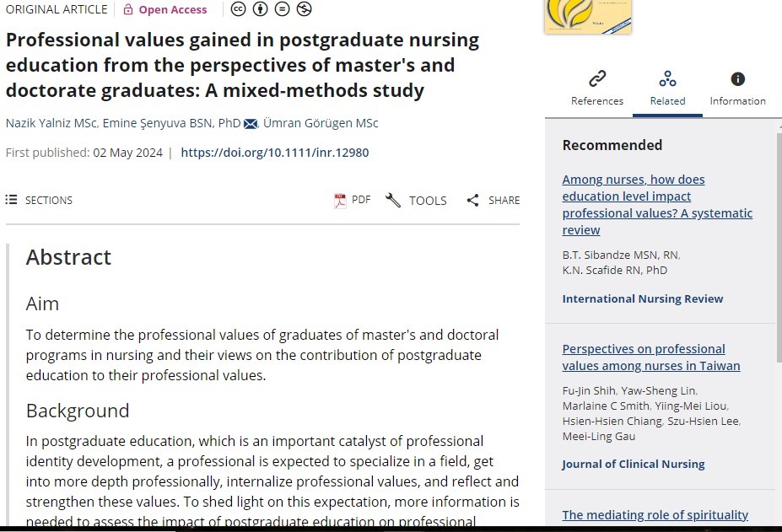Select the Related tab
Viewport: 782px width, 532px height.
667,88
